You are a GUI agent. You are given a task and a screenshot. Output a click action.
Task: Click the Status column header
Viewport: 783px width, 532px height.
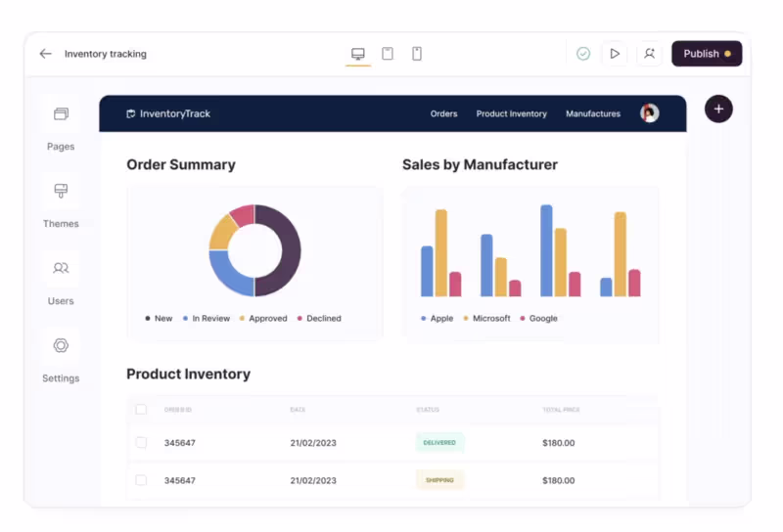coord(428,410)
